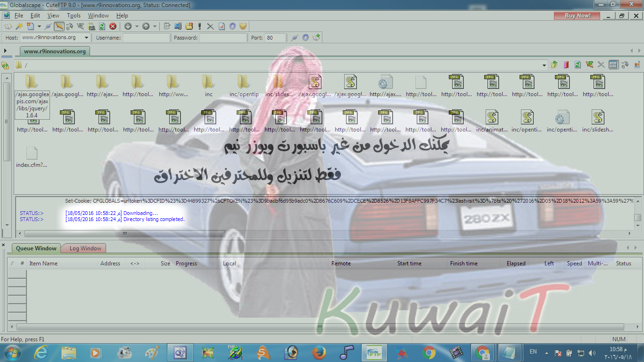Open the remote path dropdown arrow
644x362 pixels.
click(544, 65)
